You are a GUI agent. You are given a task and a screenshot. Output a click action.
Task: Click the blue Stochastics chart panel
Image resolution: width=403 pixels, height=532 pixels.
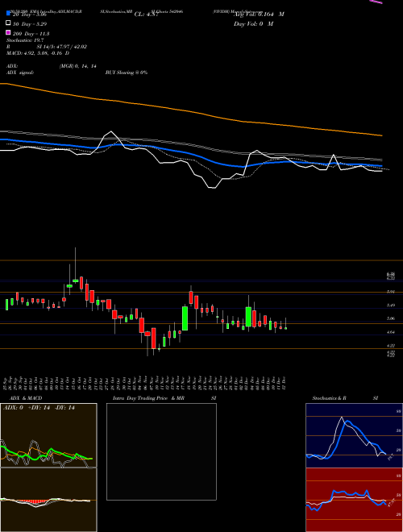[354, 435]
